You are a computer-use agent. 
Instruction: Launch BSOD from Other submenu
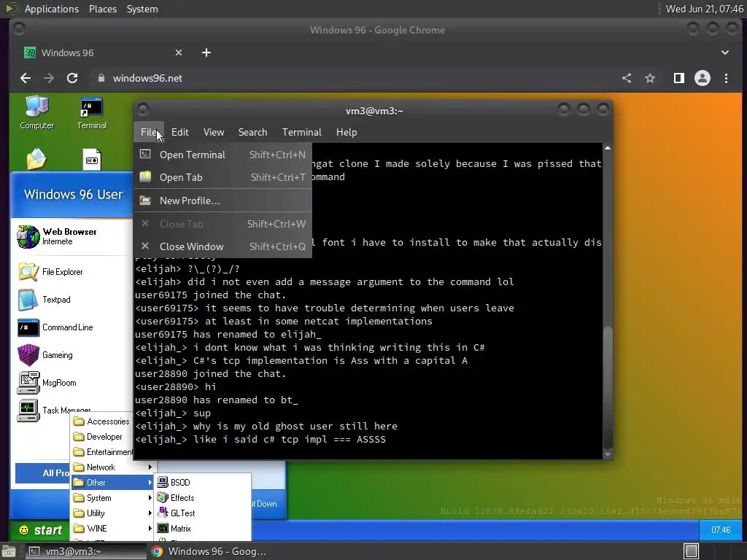coord(202,483)
